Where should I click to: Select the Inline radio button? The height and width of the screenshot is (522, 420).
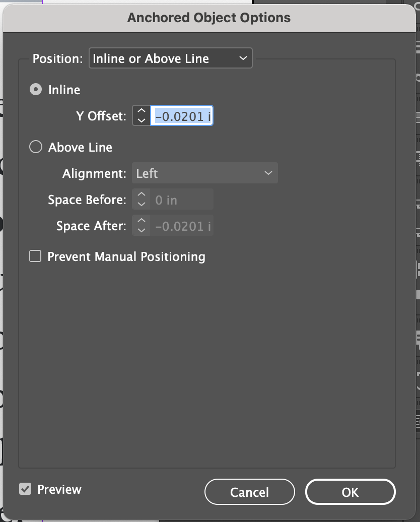point(35,89)
